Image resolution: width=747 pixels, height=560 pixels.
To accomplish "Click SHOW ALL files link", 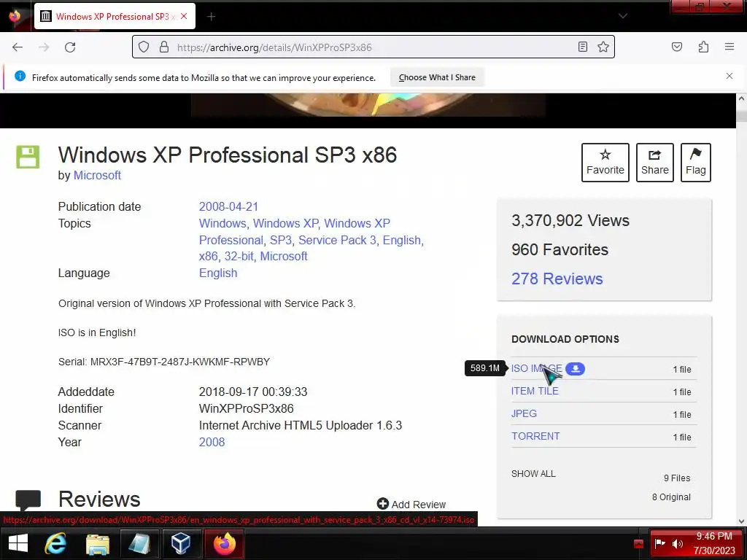I will click(533, 474).
